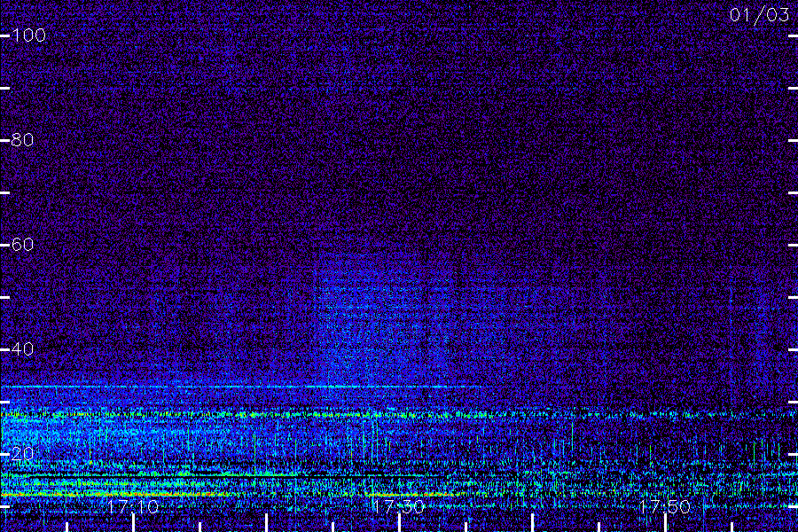This screenshot has width=798, height=532.
Task: Click the 60 frequency axis label
Action: [x=22, y=245]
